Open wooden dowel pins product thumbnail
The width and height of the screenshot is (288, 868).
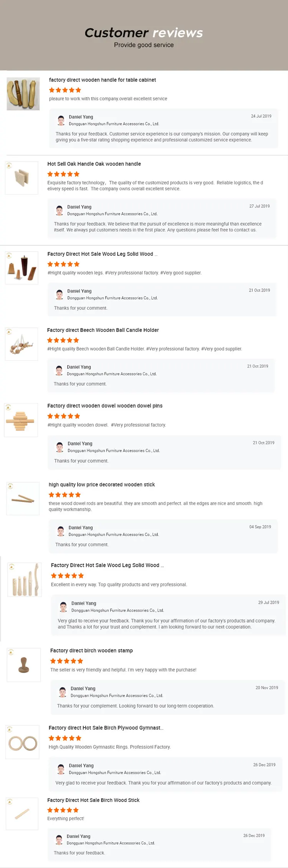click(x=21, y=420)
